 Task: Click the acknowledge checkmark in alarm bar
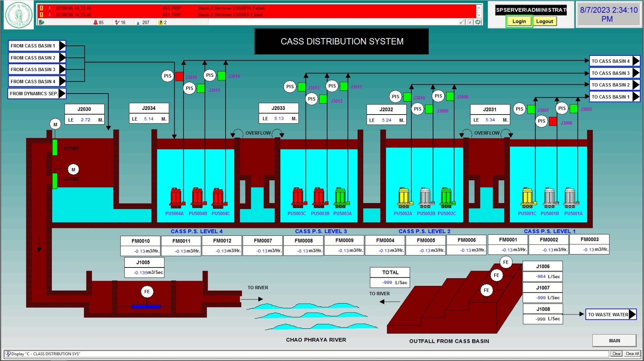(x=462, y=22)
